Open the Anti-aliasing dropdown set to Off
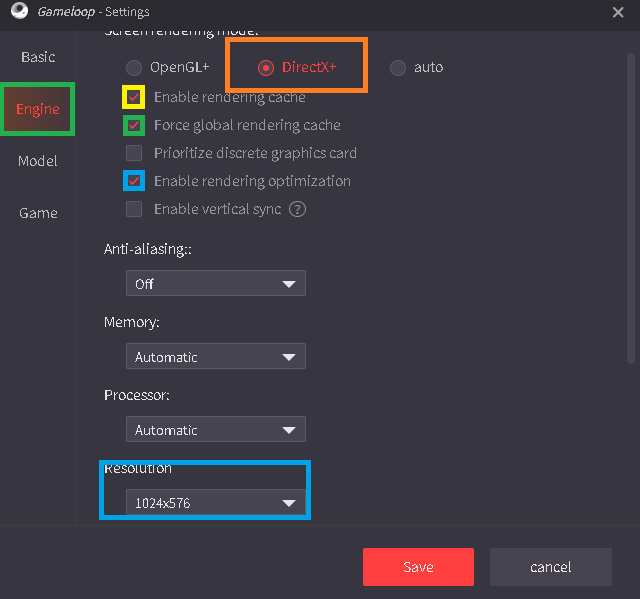Image resolution: width=640 pixels, height=599 pixels. pos(216,283)
